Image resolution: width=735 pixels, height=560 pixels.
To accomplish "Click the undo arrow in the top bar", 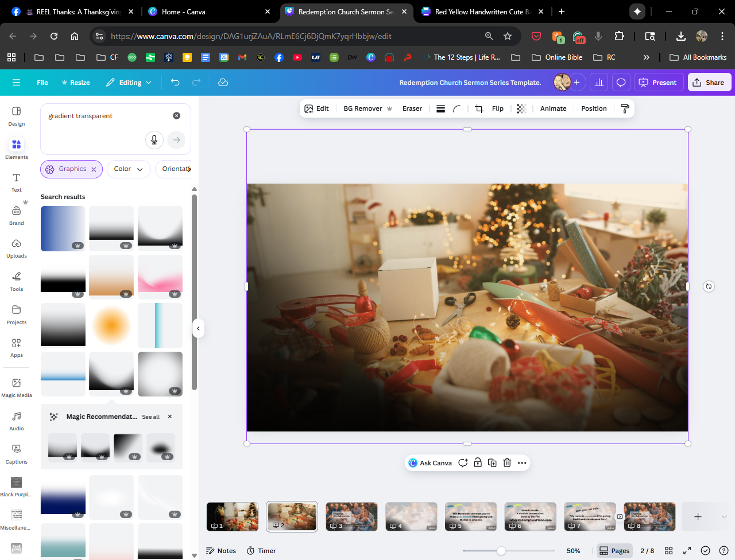I will 175,83.
